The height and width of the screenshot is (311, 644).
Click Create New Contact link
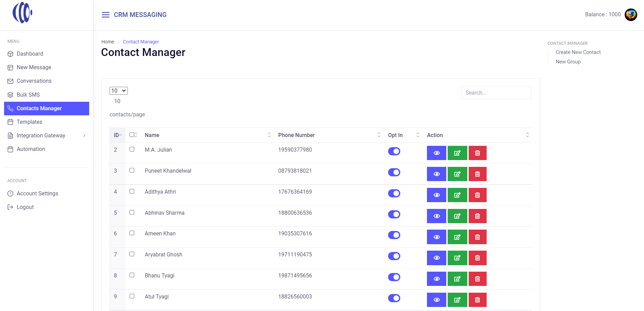[x=578, y=52]
